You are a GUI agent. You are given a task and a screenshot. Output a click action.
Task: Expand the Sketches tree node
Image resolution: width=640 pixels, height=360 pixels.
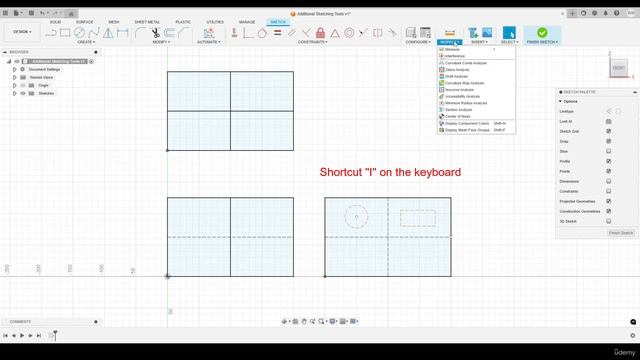click(x=15, y=93)
